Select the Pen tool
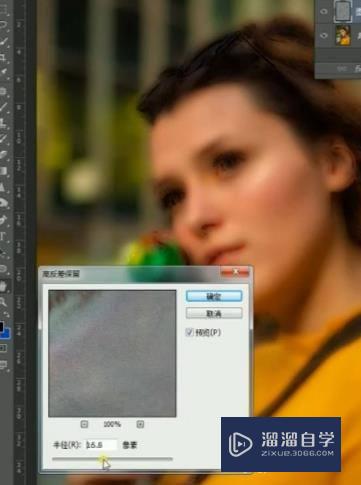The height and width of the screenshot is (485, 361). pyautogui.click(x=3, y=220)
